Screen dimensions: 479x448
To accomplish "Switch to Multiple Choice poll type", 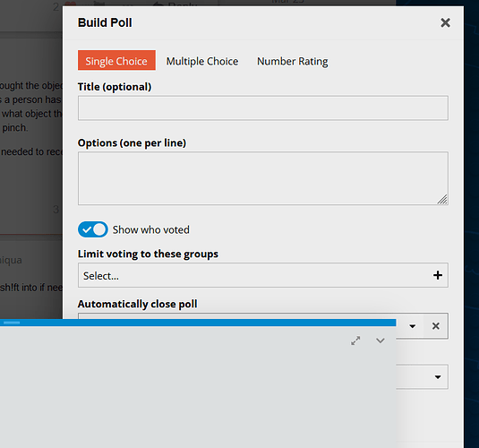I will (202, 61).
